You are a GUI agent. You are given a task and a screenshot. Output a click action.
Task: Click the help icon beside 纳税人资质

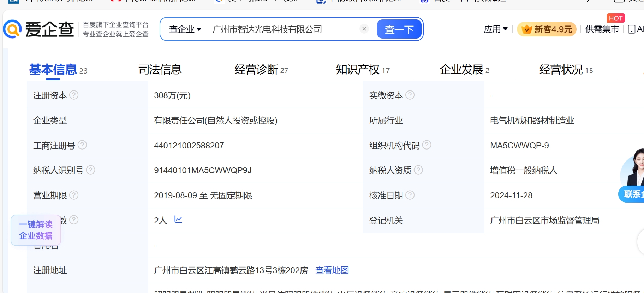[x=418, y=170]
